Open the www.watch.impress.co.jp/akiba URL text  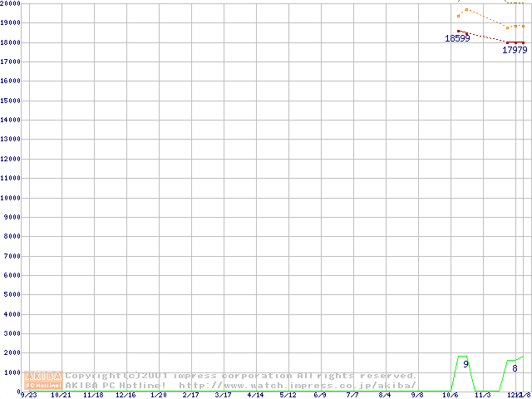click(298, 385)
